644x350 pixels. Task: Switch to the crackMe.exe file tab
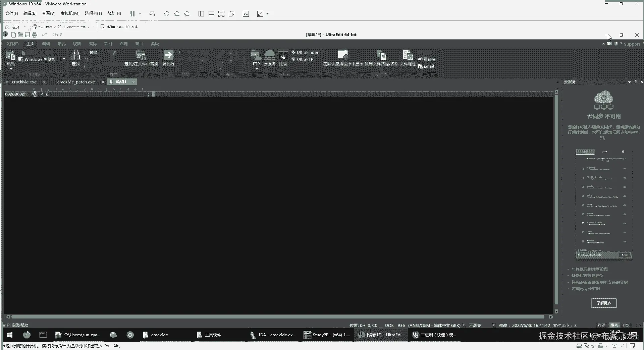[x=24, y=82]
